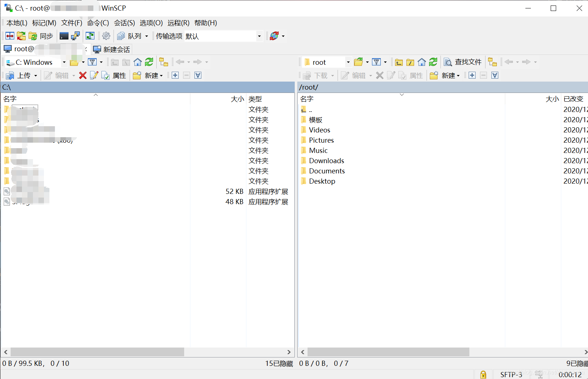Go to remote parent directory icon
588x379 pixels.
[399, 62]
